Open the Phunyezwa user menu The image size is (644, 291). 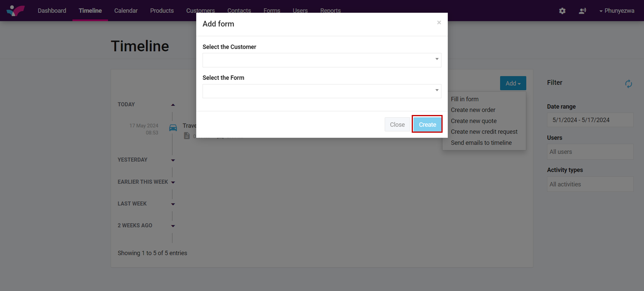point(616,11)
